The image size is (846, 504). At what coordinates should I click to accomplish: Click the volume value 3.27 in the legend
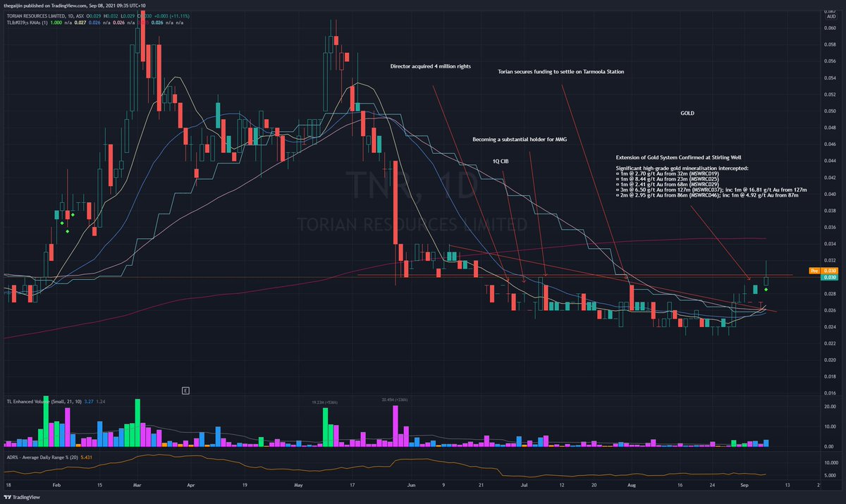(89, 402)
